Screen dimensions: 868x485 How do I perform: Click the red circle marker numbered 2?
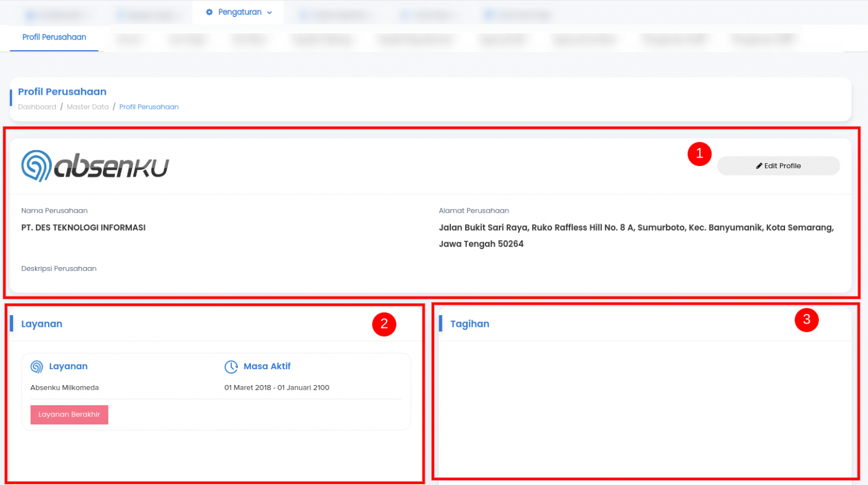coord(384,324)
